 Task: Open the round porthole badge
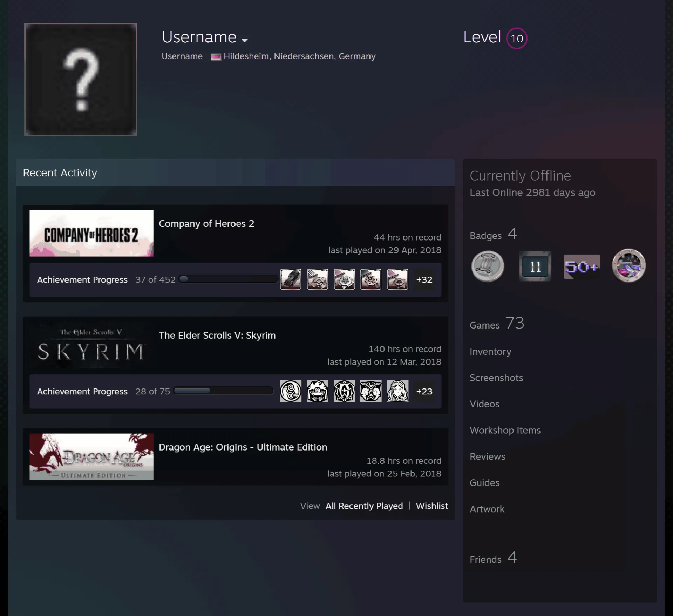(628, 266)
